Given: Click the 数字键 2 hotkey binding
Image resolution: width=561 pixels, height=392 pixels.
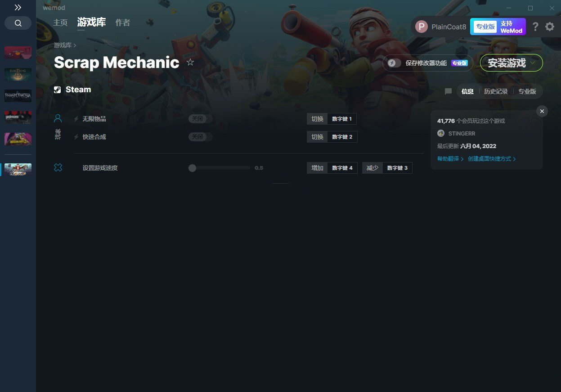Looking at the screenshot, I should 342,137.
